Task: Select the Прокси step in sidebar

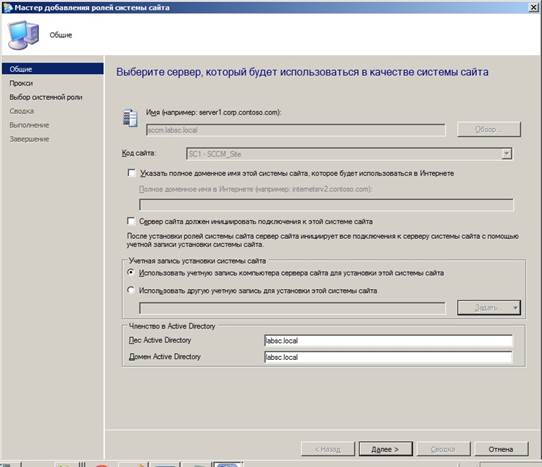Action: pyautogui.click(x=21, y=83)
